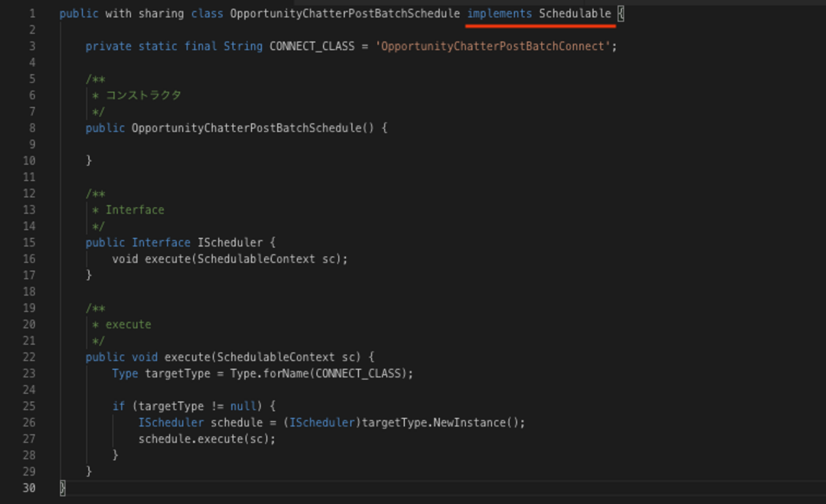This screenshot has height=504, width=826.
Task: Click the '* execute' comment on line 20
Action: coord(122,325)
